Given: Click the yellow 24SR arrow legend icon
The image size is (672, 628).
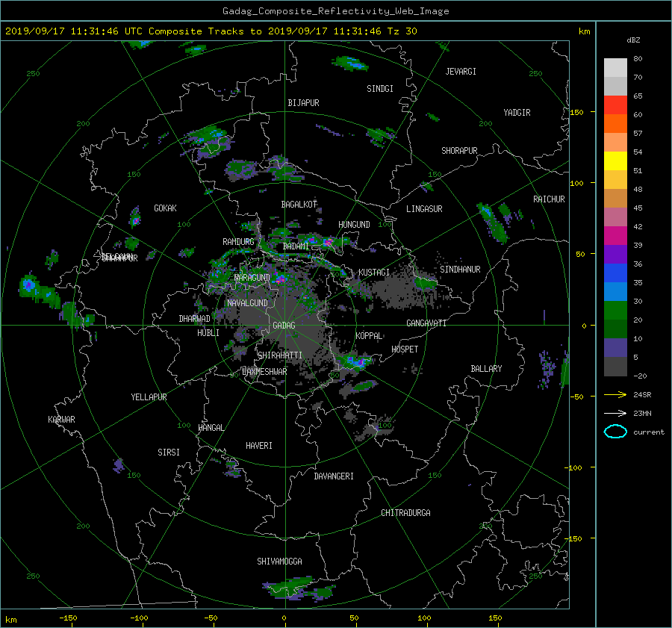Looking at the screenshot, I should [615, 394].
